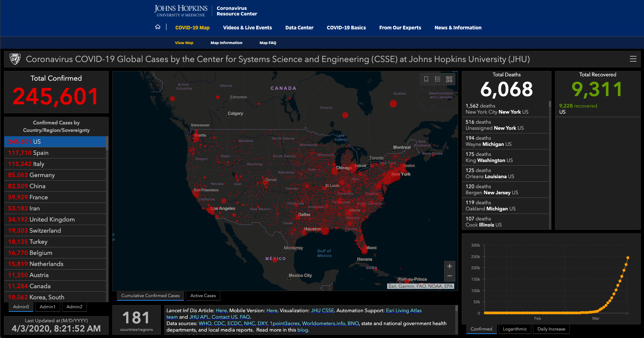Select Turkey in the country list
644x338 pixels.
point(55,242)
